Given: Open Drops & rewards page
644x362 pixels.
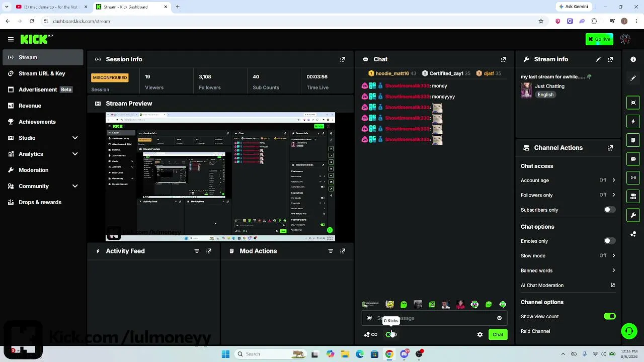Looking at the screenshot, I should click(43, 202).
